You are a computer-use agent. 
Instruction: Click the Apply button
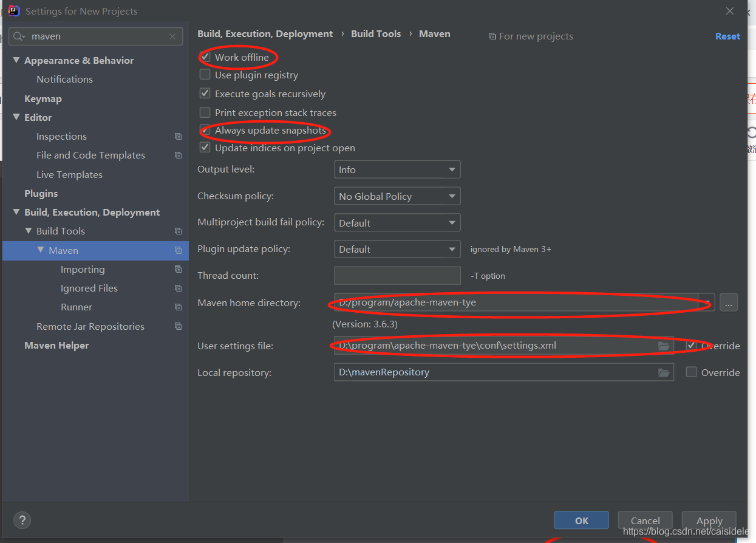click(x=709, y=521)
